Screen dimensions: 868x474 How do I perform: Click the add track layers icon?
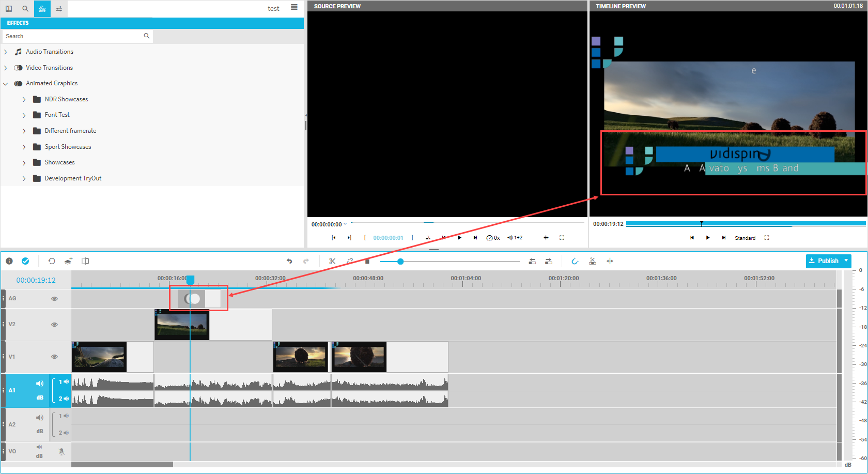coord(68,261)
